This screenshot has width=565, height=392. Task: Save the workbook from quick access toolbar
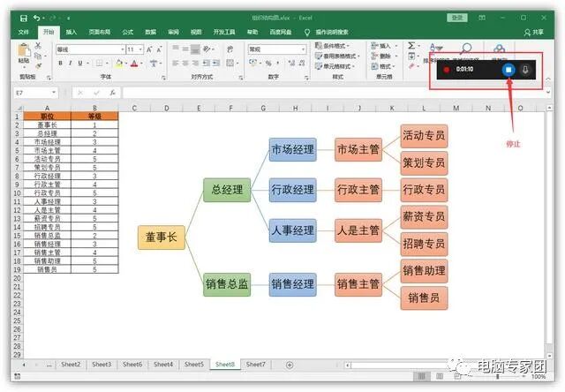click(24, 18)
